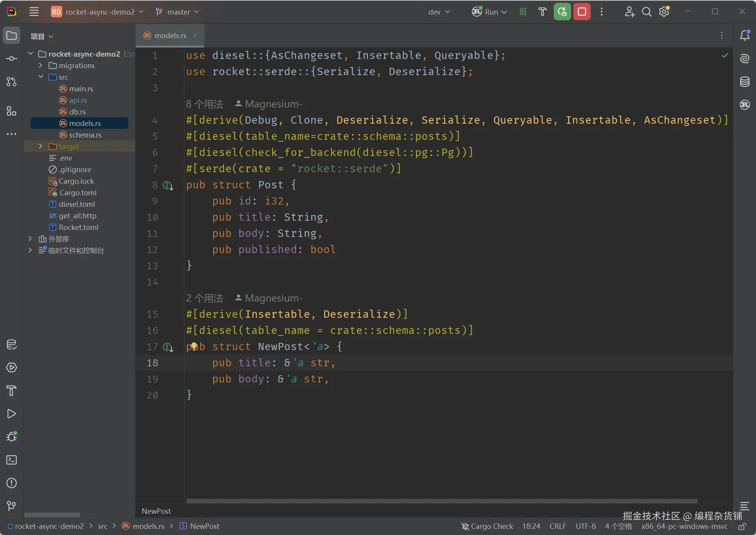
Task: Open the Debug bug tool window
Action: tap(12, 437)
